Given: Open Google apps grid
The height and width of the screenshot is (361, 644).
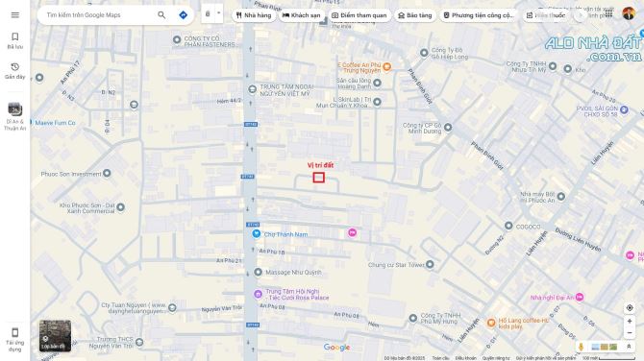Looking at the screenshot, I should (x=608, y=14).
